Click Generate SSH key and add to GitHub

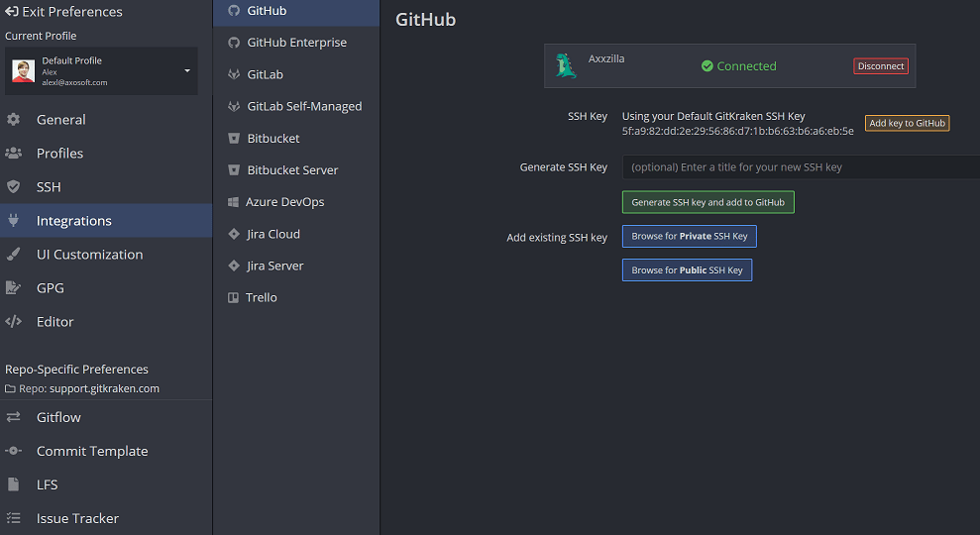(708, 203)
